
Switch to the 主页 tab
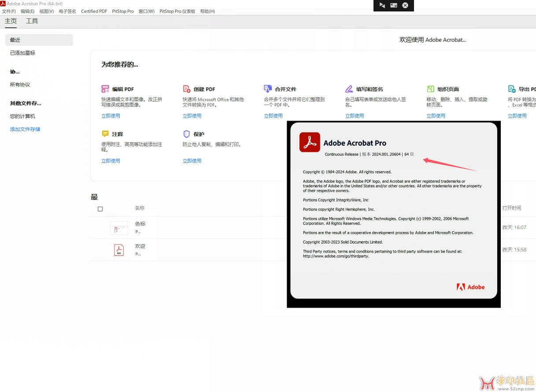pos(11,21)
